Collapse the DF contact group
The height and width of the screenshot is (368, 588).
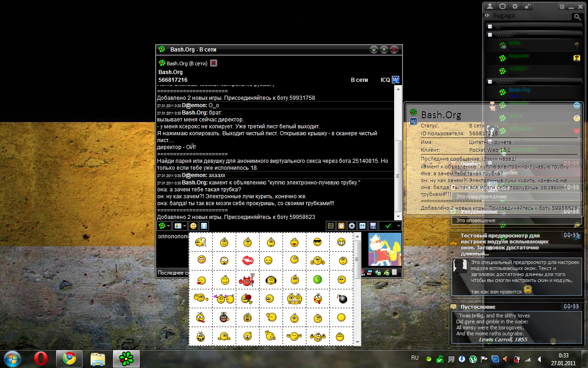pyautogui.click(x=490, y=27)
